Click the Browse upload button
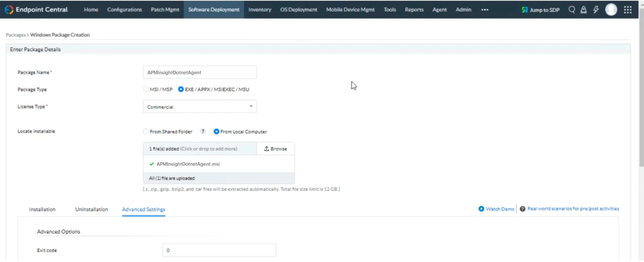Viewport: 644px width, 262px height. pyautogui.click(x=275, y=149)
